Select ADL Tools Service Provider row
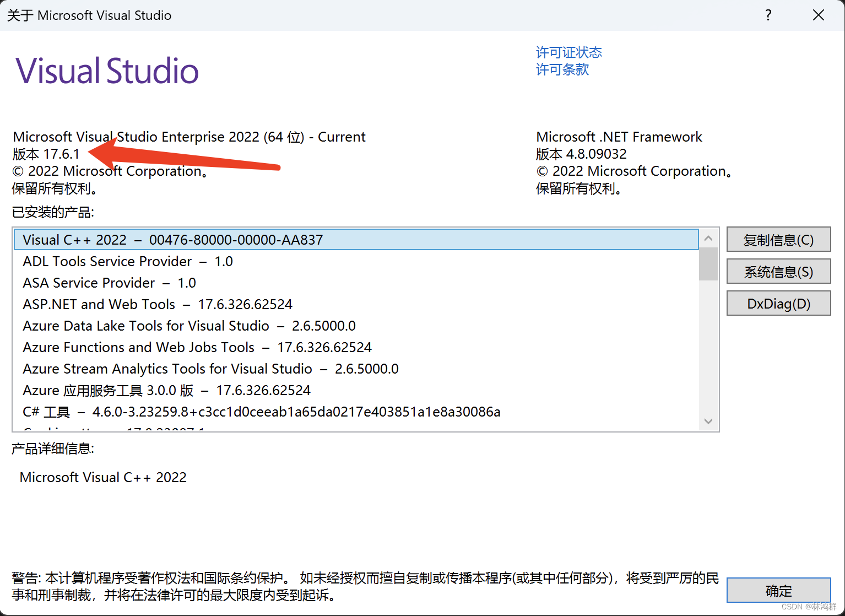The height and width of the screenshot is (616, 845). [356, 261]
